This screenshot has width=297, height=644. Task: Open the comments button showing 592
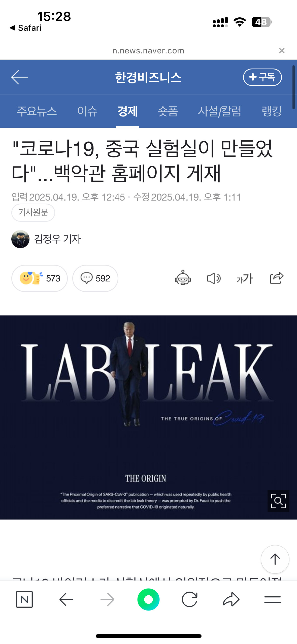point(95,278)
